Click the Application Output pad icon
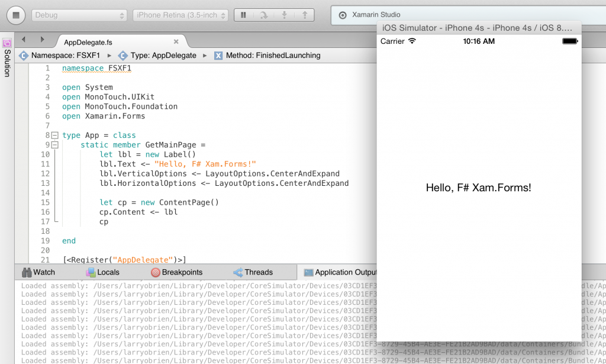 [x=308, y=272]
